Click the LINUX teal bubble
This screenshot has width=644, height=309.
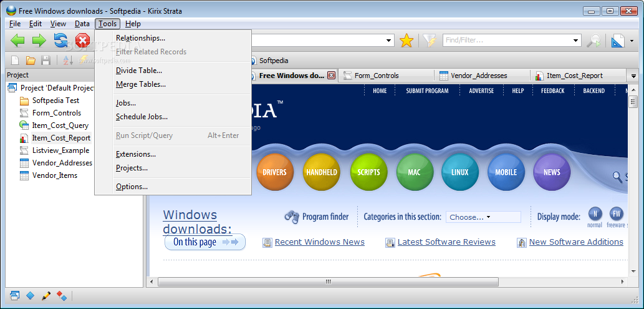[460, 172]
